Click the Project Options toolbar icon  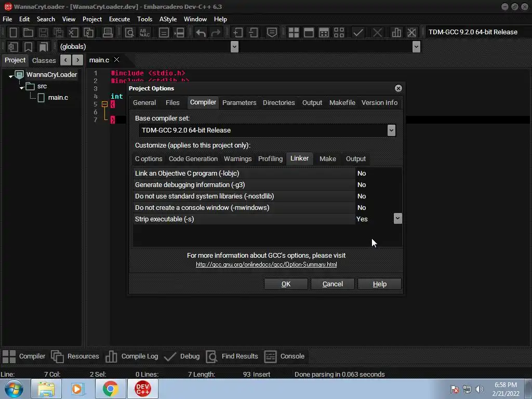point(272,33)
